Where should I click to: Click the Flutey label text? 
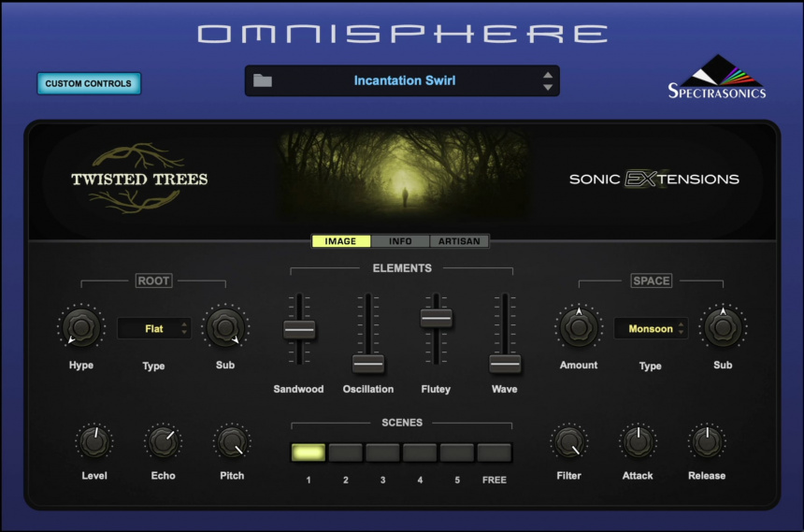point(436,389)
